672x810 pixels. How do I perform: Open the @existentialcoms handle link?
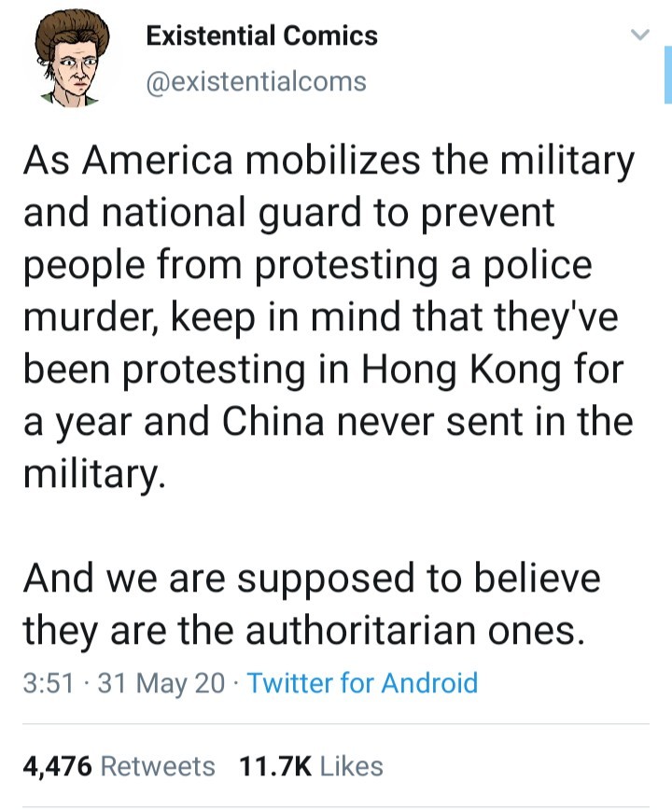pos(257,82)
